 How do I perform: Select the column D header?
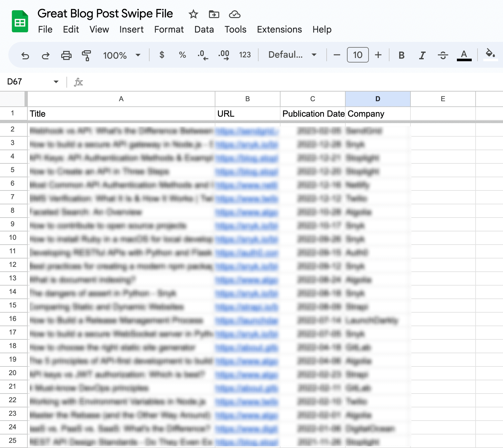[x=378, y=99]
